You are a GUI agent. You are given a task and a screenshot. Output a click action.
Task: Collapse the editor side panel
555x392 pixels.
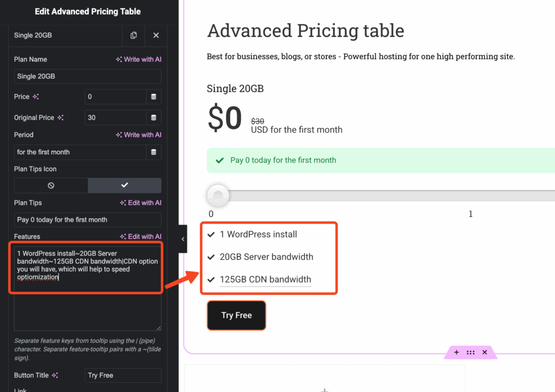tap(183, 239)
